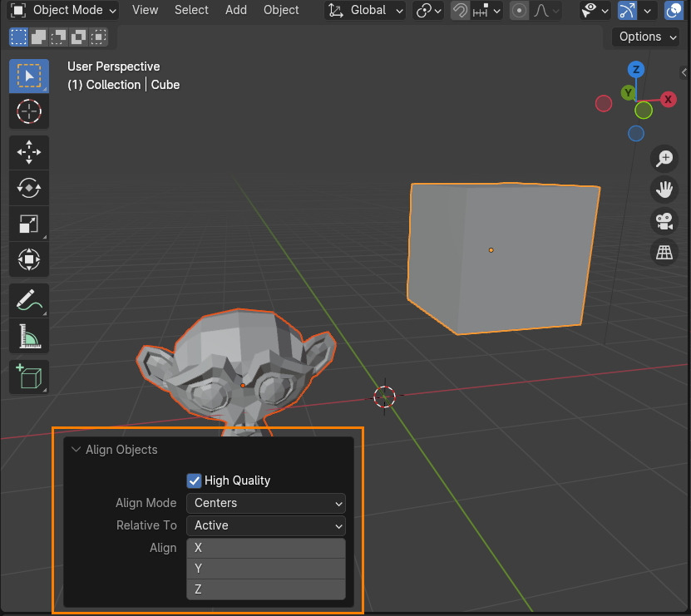The width and height of the screenshot is (691, 616).
Task: Set selection mode to invert
Action: (78, 37)
